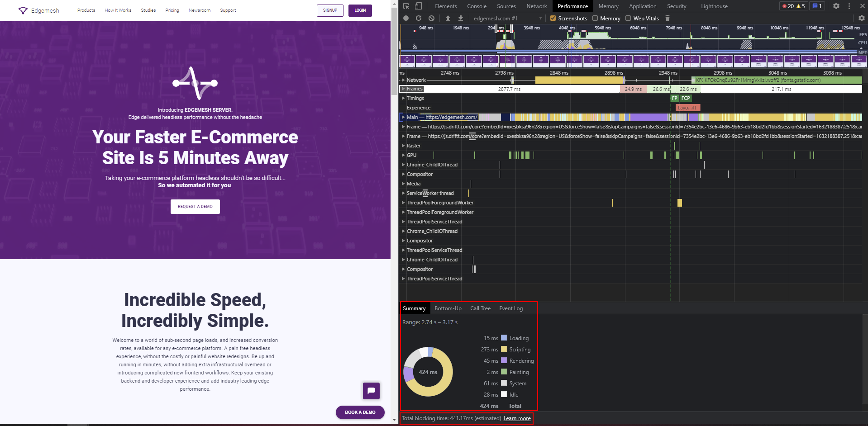Save the profile with the download icon

point(461,18)
